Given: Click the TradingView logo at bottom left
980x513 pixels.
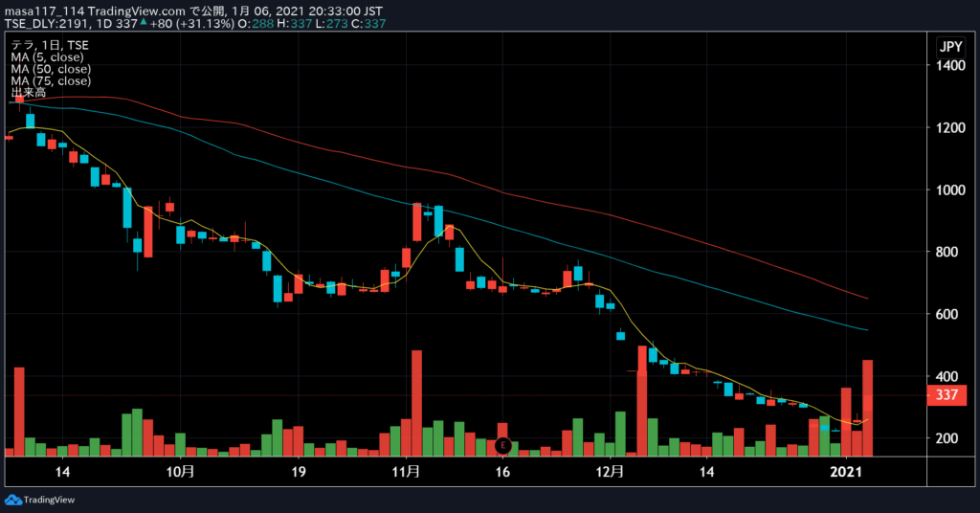Looking at the screenshot, I should tap(39, 500).
